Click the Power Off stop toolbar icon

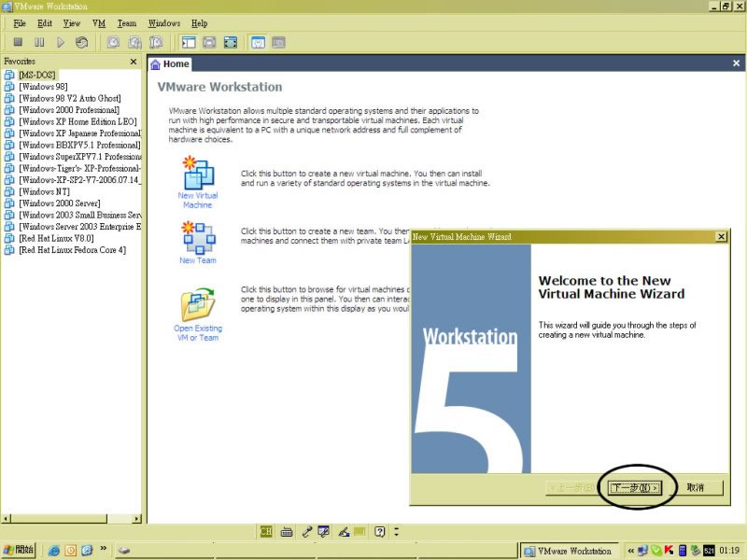tap(18, 42)
